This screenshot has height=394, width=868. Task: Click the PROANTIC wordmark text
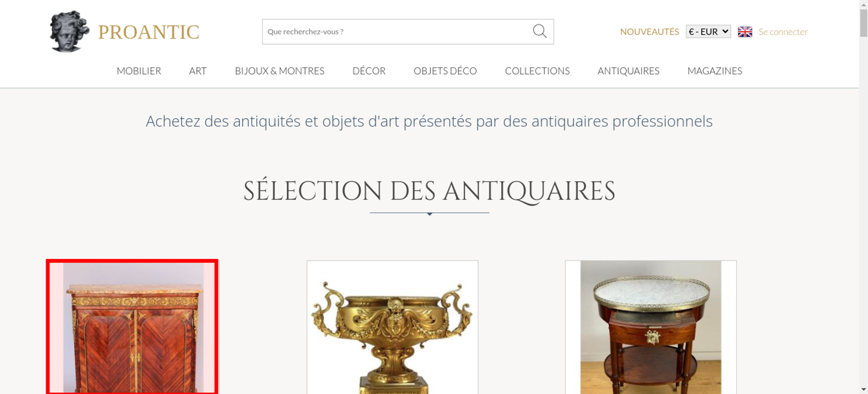point(148,32)
